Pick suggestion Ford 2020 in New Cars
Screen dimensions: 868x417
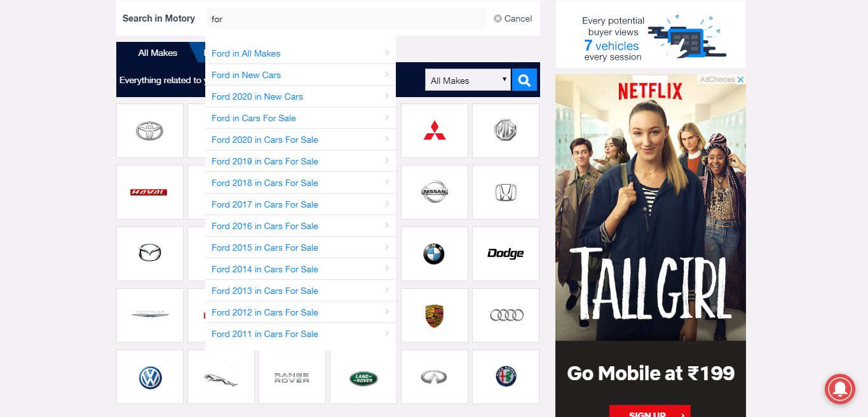click(301, 96)
